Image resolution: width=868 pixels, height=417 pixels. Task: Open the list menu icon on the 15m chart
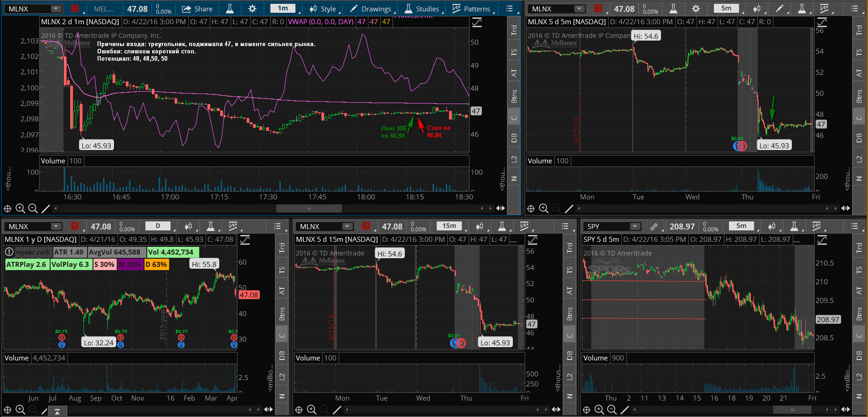[565, 226]
